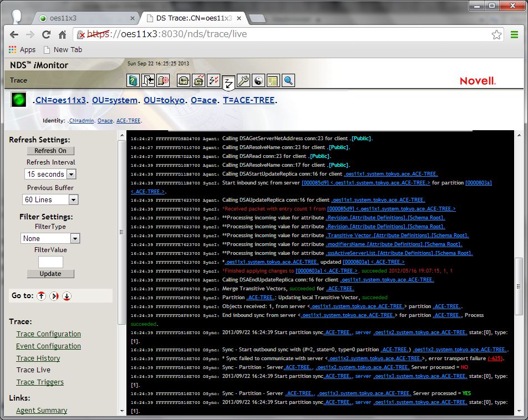
Task: Click the URL address bar
Action: pyautogui.click(x=288, y=34)
